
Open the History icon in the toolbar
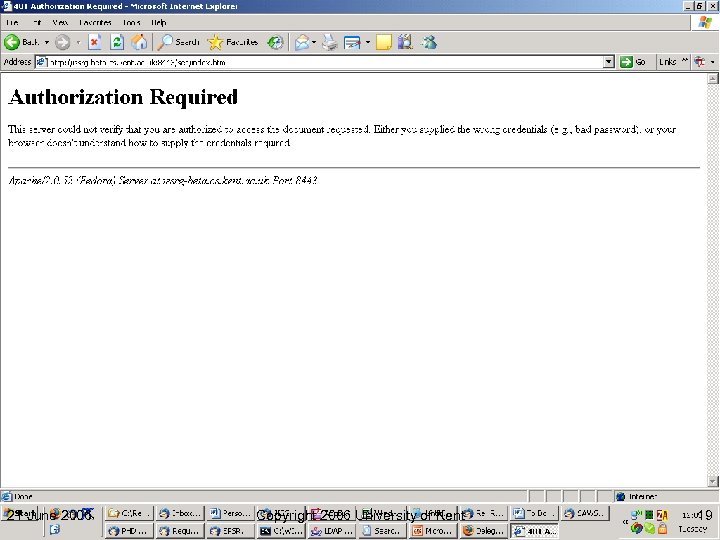pyautogui.click(x=275, y=42)
